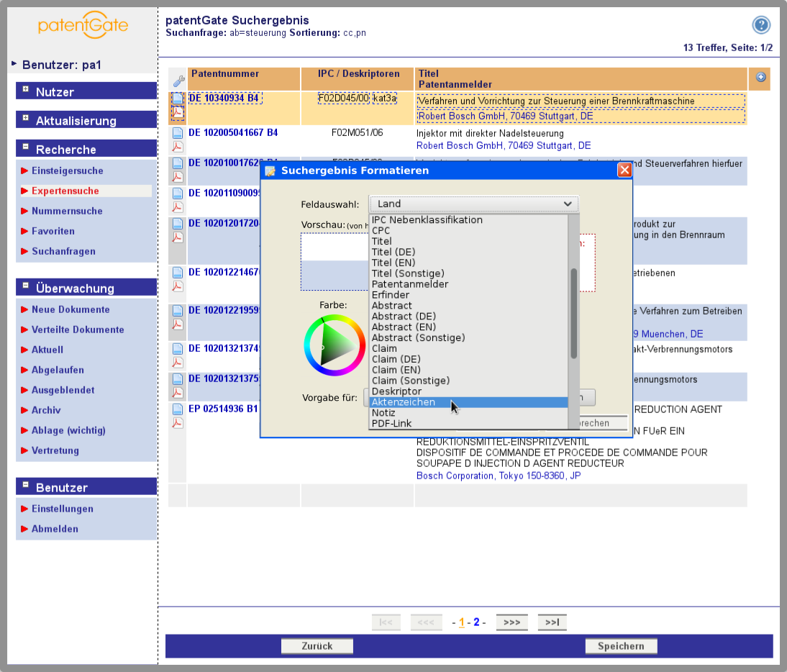Click the Zurück button

tap(317, 646)
